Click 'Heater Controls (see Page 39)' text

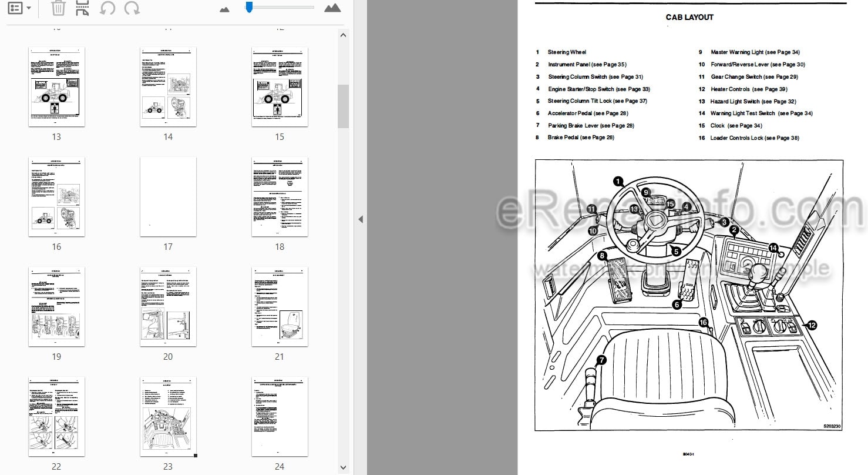pos(749,89)
